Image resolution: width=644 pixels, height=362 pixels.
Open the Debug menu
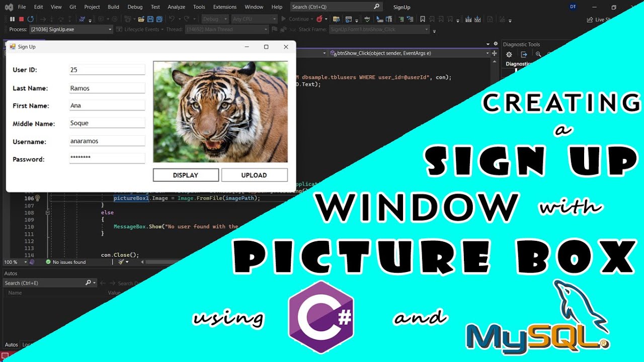pyautogui.click(x=135, y=7)
